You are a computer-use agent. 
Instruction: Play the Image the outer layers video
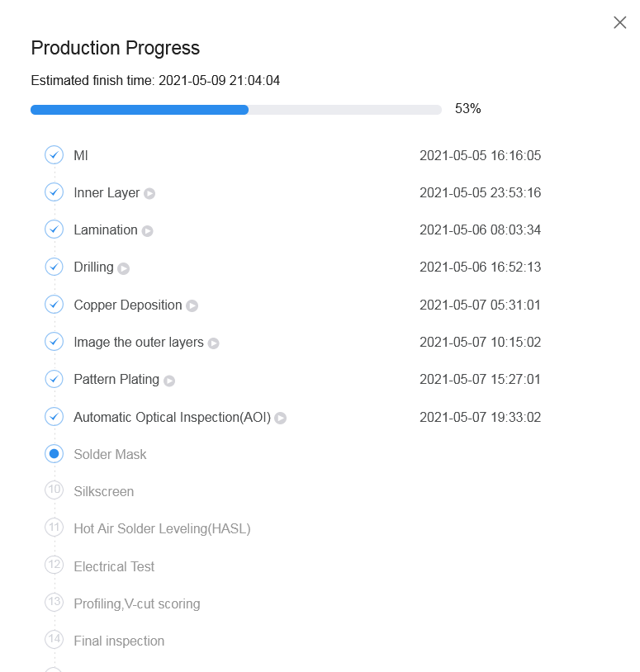point(213,343)
